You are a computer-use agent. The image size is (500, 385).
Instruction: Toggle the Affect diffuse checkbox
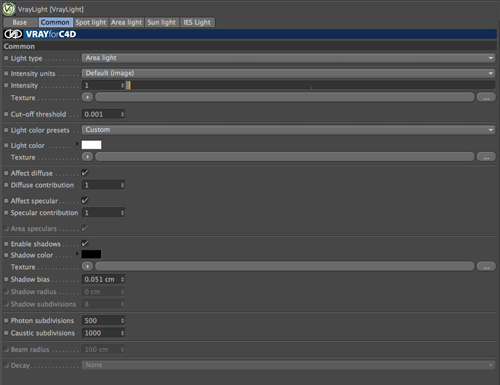(85, 173)
